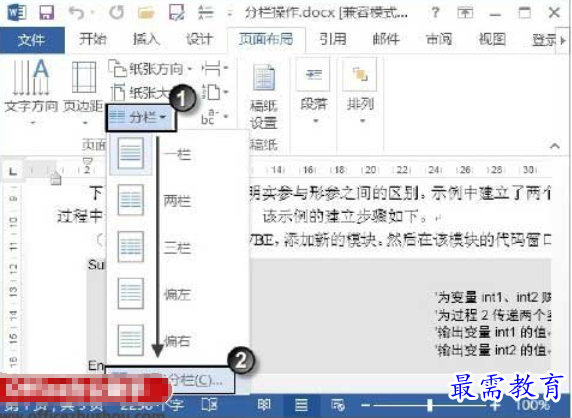Click the tab stop selector L box
572x418 pixels.
pyautogui.click(x=13, y=171)
